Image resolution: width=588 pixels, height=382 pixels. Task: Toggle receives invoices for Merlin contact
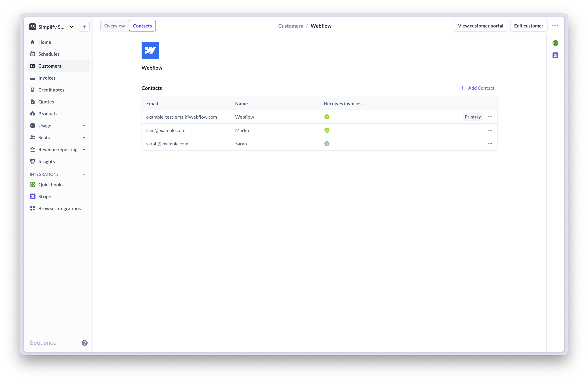[327, 130]
